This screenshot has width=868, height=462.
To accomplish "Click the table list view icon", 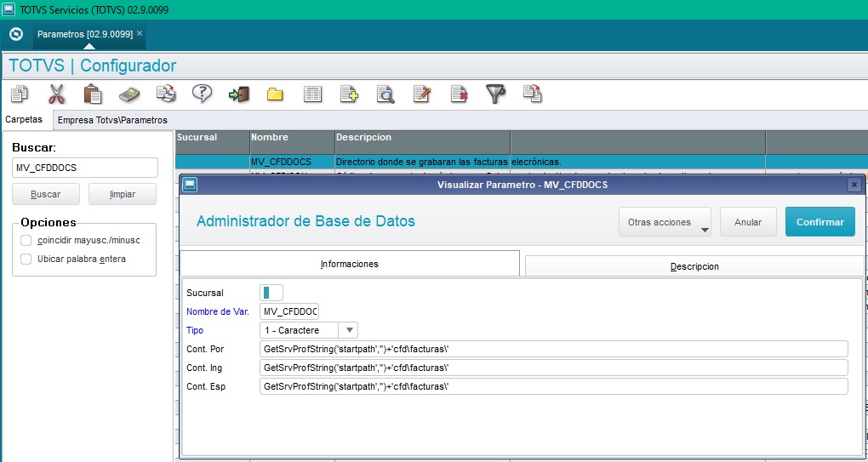I will pos(313,94).
